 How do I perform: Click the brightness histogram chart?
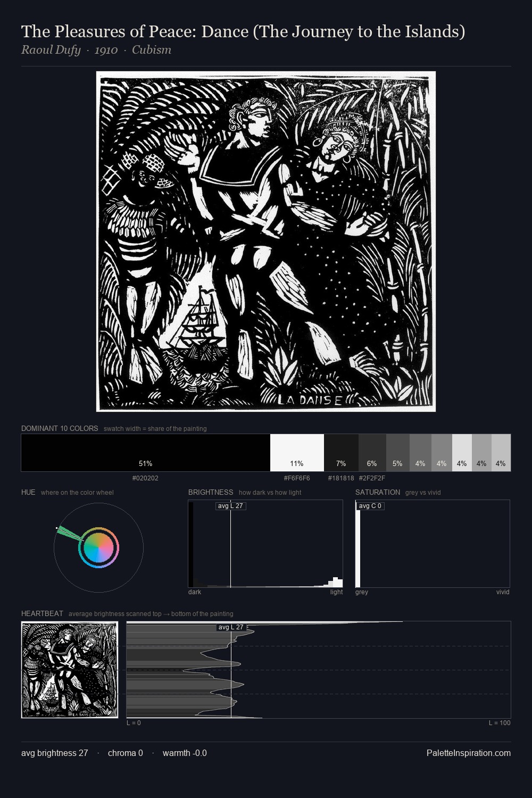click(x=265, y=544)
